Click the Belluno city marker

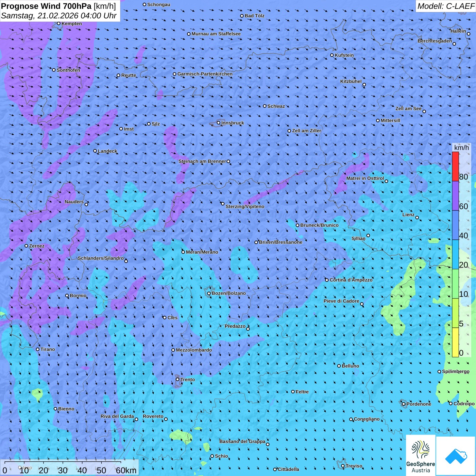(339, 366)
